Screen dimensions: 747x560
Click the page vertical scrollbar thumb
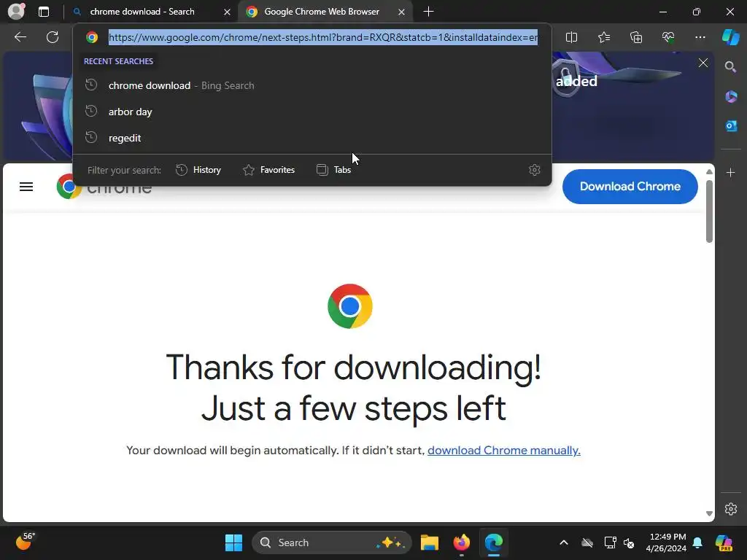[709, 211]
